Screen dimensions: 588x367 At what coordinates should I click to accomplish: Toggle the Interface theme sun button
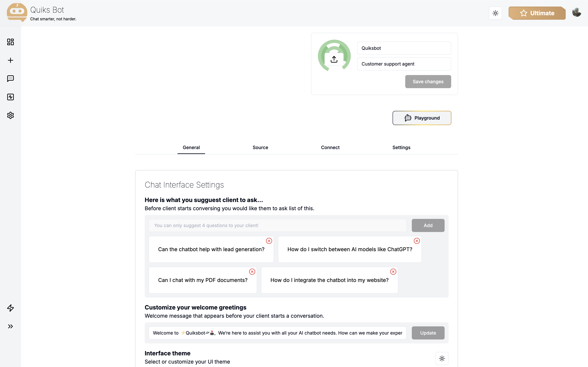(442, 358)
